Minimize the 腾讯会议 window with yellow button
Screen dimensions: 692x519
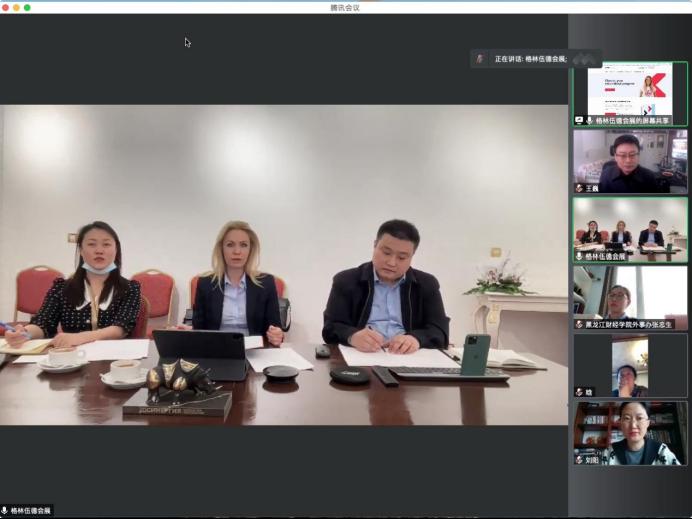click(17, 7)
